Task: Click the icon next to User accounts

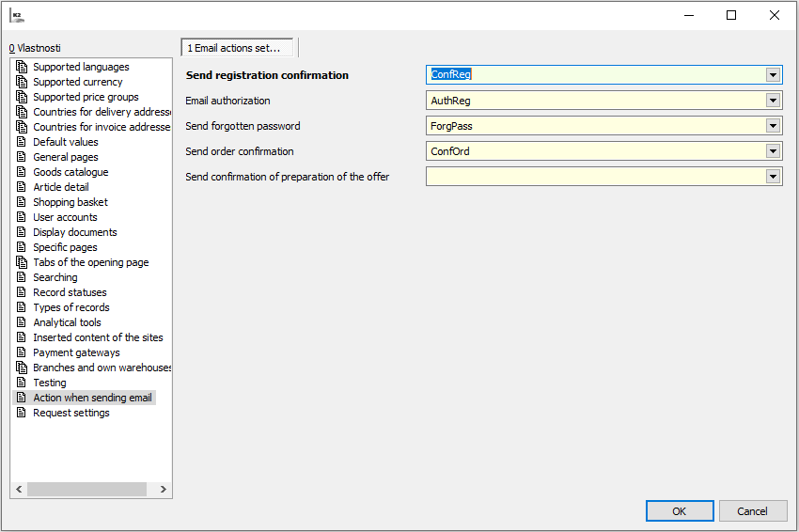Action: coord(23,217)
